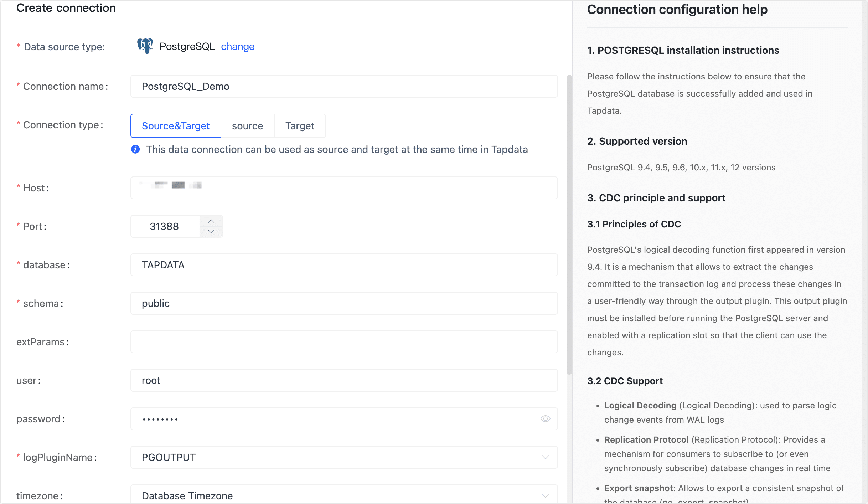868x504 pixels.
Task: Decrease the Port value with down arrow
Action: [211, 232]
